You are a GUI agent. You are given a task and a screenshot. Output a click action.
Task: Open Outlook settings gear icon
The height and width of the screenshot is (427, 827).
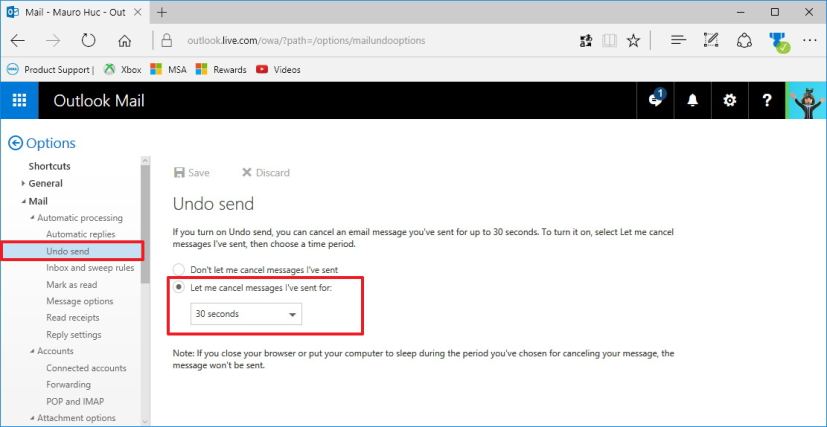tap(729, 100)
